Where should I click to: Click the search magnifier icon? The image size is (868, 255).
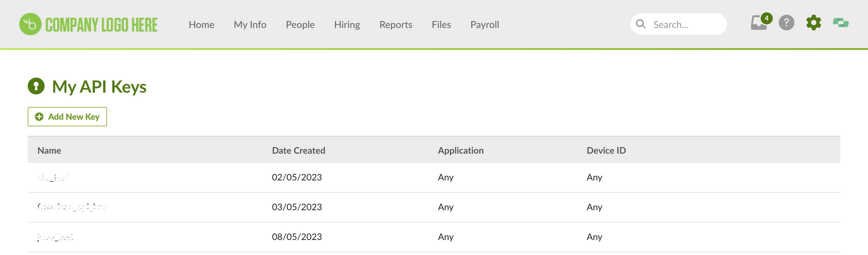click(x=640, y=24)
